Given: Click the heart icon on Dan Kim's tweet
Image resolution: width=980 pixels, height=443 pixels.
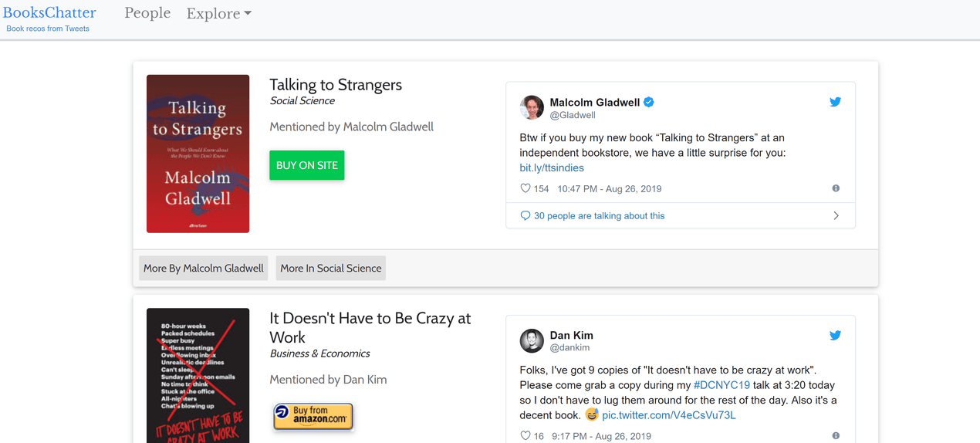Looking at the screenshot, I should (x=525, y=436).
